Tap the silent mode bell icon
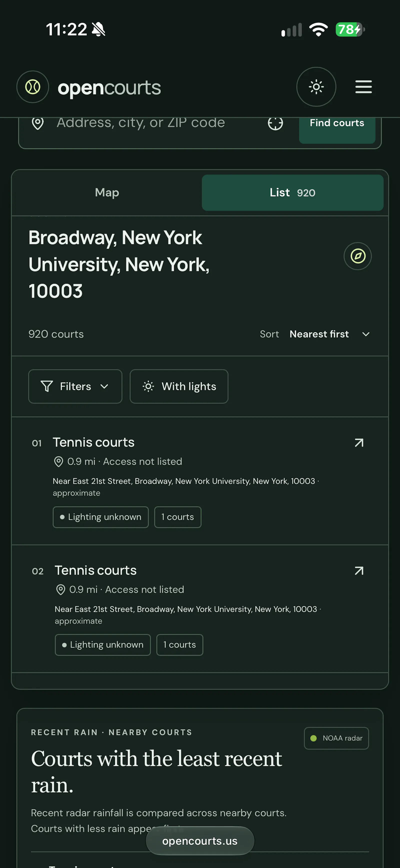 [x=98, y=29]
